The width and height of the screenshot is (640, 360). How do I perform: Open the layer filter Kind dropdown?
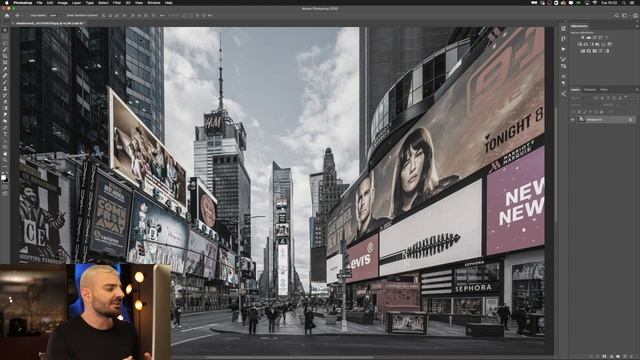[581, 98]
